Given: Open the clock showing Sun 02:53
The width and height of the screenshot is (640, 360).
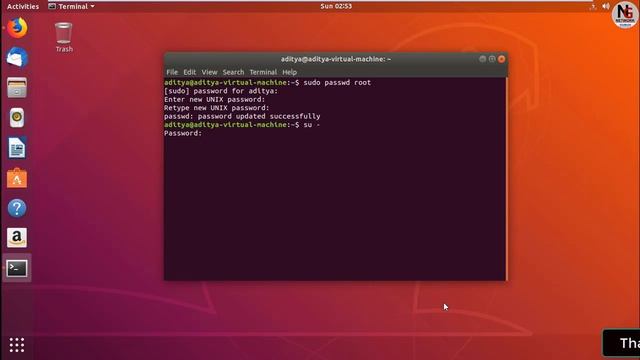Looking at the screenshot, I should (336, 6).
